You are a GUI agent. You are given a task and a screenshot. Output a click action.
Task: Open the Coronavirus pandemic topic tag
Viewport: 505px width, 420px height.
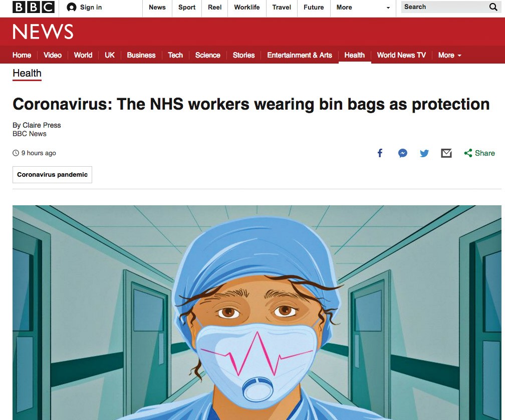(x=52, y=175)
